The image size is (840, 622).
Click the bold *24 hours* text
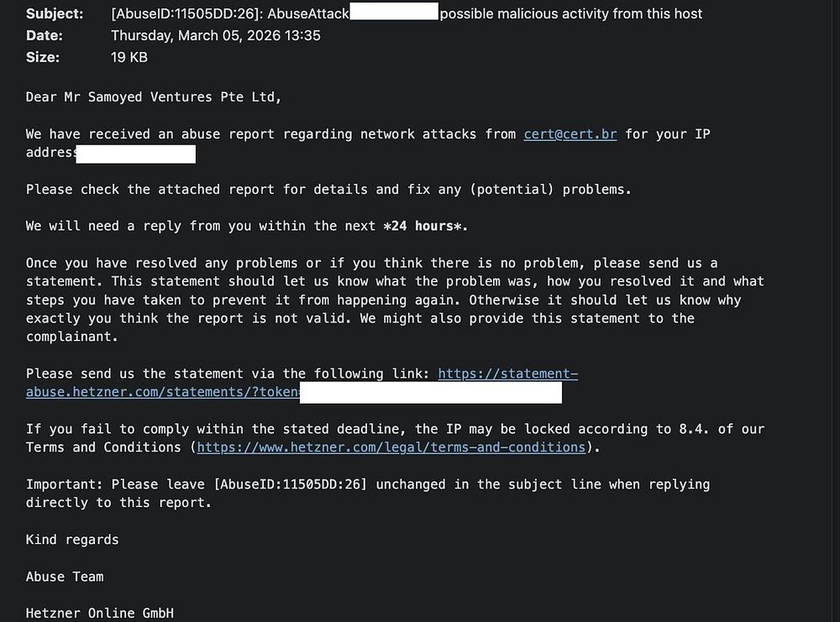(x=426, y=226)
